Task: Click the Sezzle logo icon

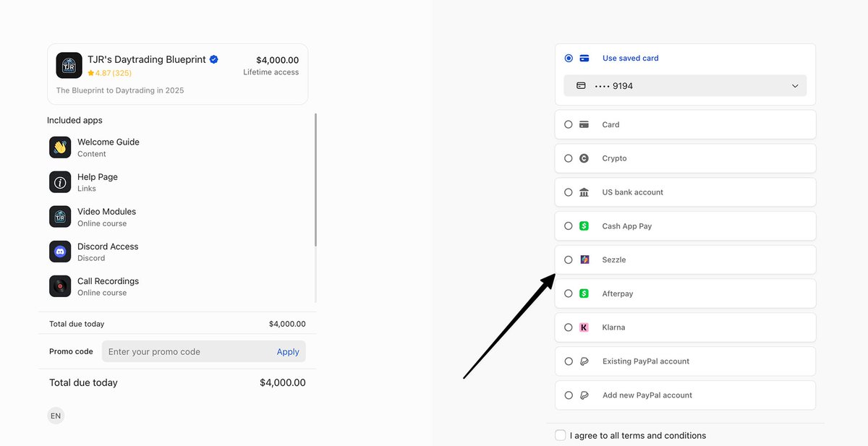Action: point(584,260)
